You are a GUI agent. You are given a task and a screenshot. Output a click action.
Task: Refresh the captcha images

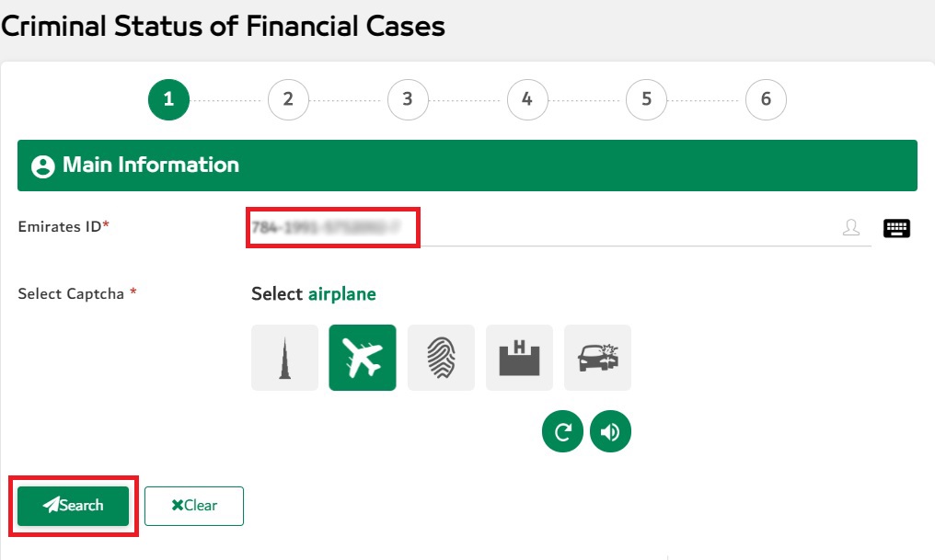pos(562,432)
